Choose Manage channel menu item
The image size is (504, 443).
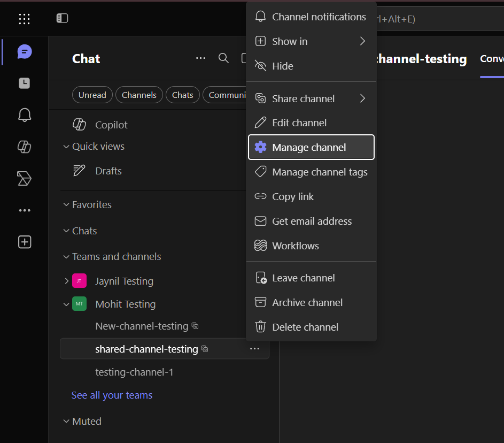311,147
